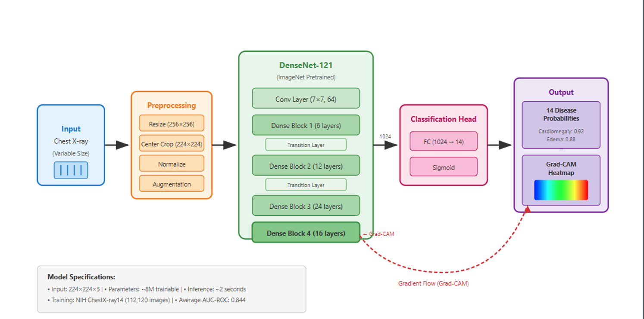Viewport: 644px width, 319px height.
Task: Toggle the Augmentation preprocessing step
Action: click(171, 183)
